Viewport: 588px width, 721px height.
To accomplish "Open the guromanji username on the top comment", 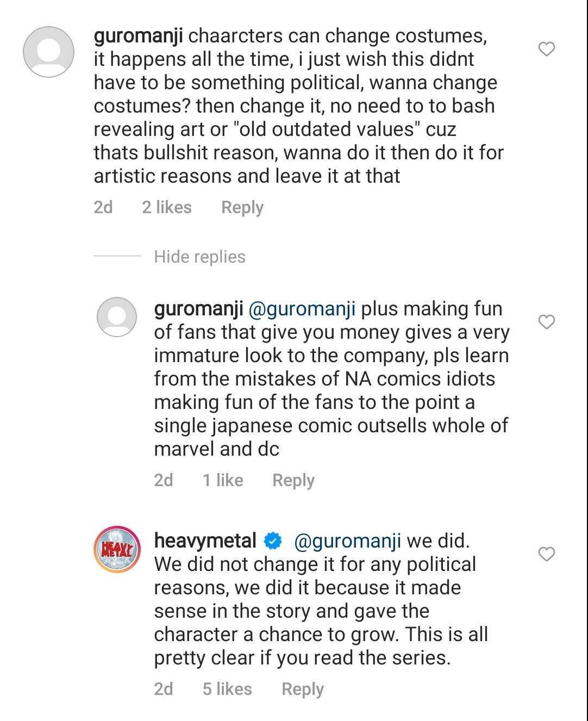I will tap(138, 36).
